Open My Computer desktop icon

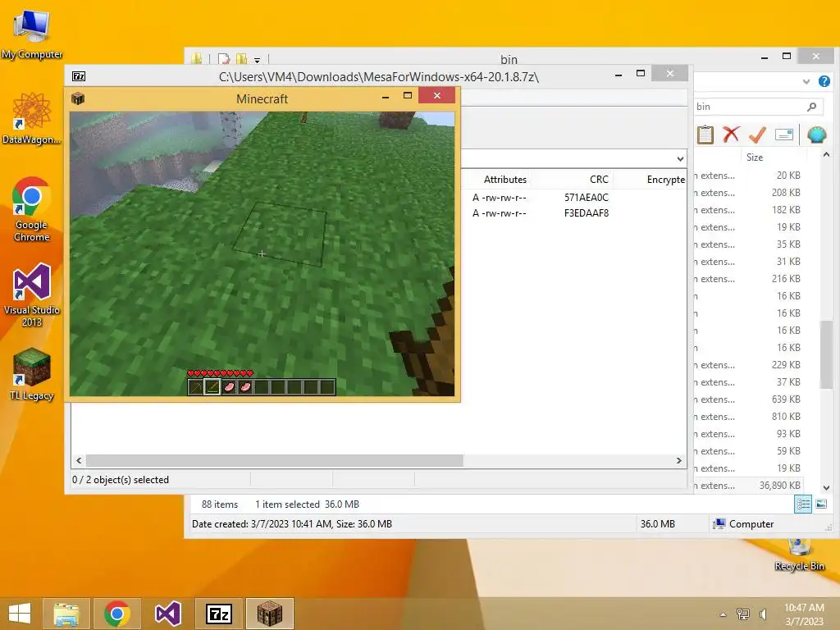32,33
